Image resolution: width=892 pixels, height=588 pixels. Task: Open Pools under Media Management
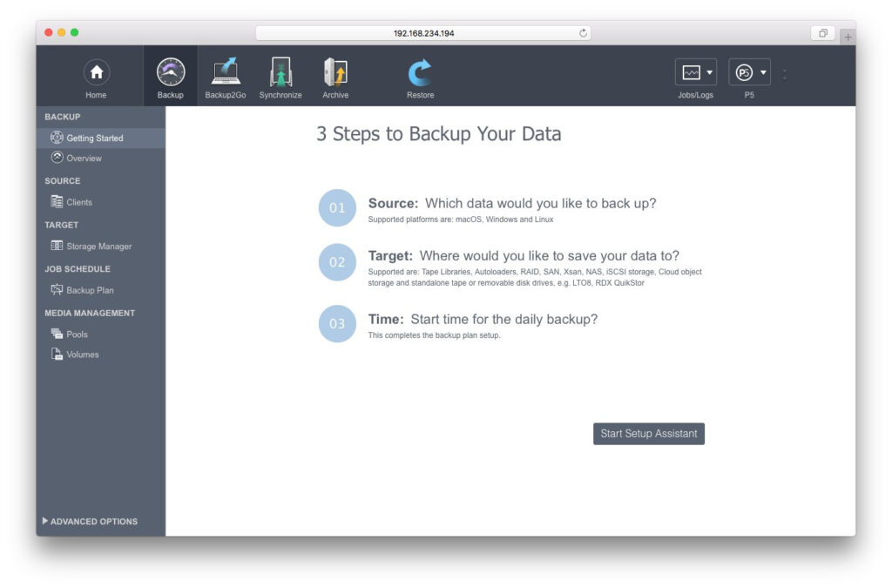coord(77,335)
